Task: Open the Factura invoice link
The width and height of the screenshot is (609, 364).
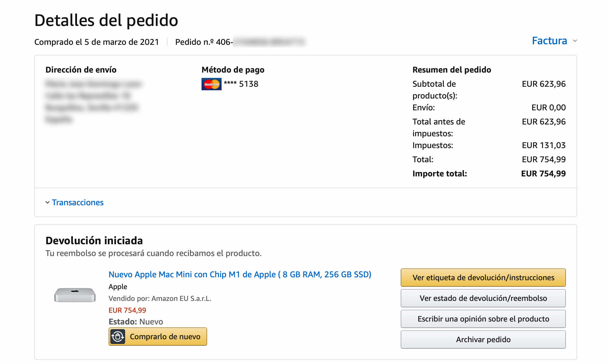Action: [549, 41]
